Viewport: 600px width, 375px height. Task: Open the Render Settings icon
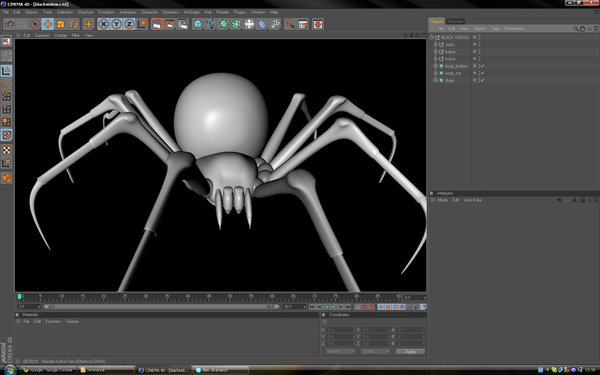(183, 24)
